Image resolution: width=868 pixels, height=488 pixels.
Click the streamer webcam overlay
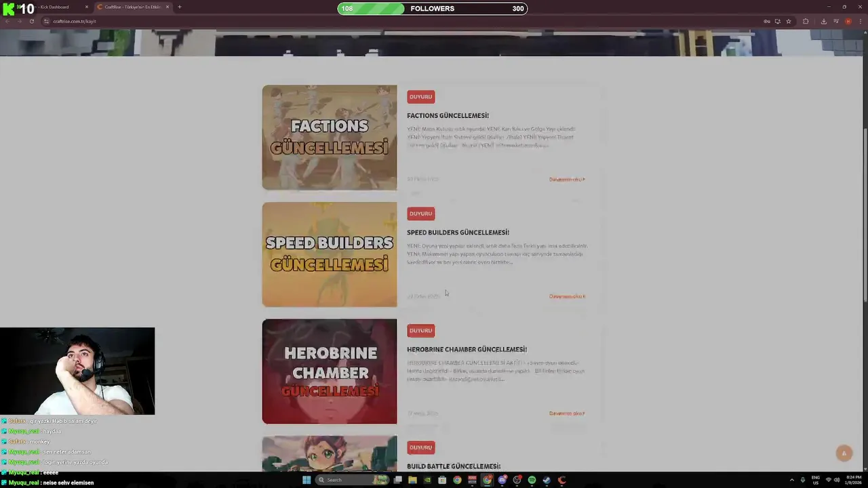point(77,371)
